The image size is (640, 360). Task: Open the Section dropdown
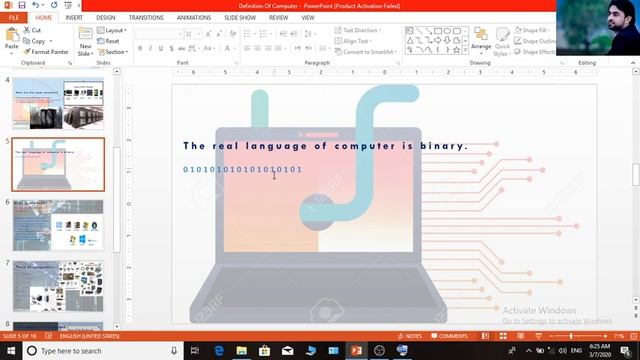[x=113, y=52]
